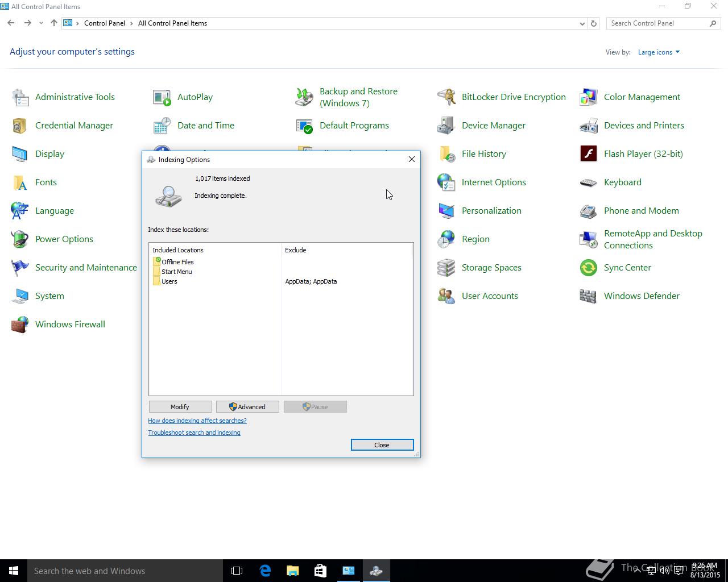Open Credential Manager safe icon
The height and width of the screenshot is (582, 728).
click(x=20, y=126)
